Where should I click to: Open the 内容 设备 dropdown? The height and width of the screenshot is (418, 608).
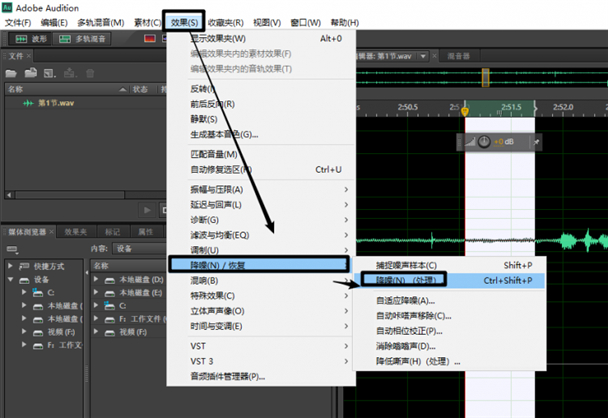coord(140,249)
